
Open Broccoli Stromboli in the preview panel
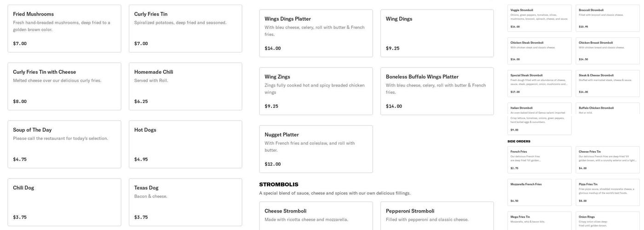coord(608,18)
